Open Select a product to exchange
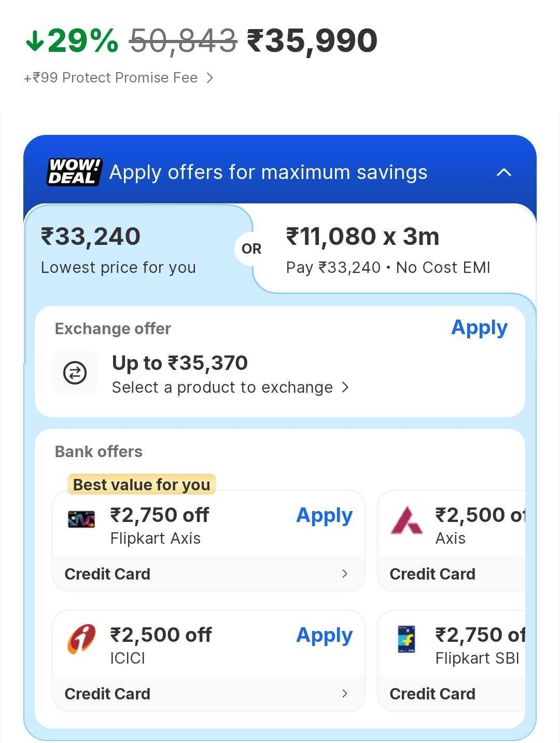 tap(230, 388)
